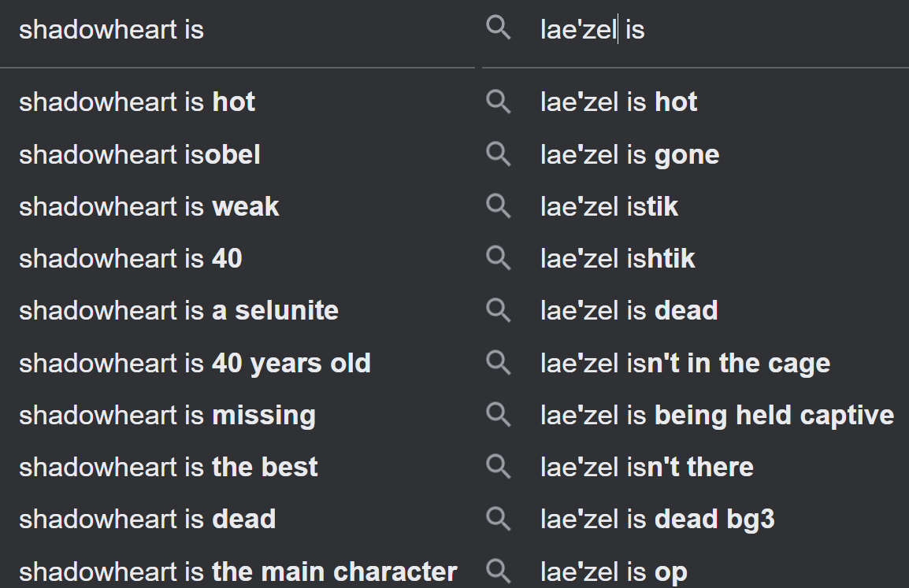Click into the "lae'zel is" search box

pos(709,30)
